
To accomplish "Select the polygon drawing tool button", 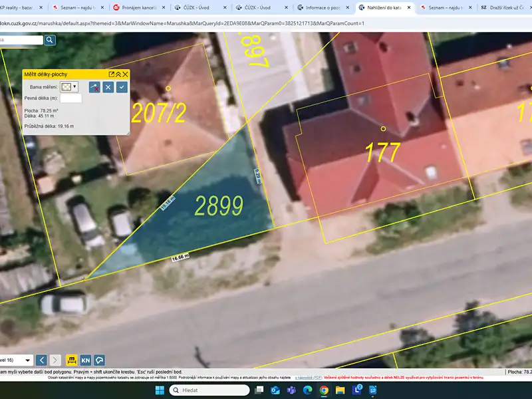I will (x=99, y=360).
